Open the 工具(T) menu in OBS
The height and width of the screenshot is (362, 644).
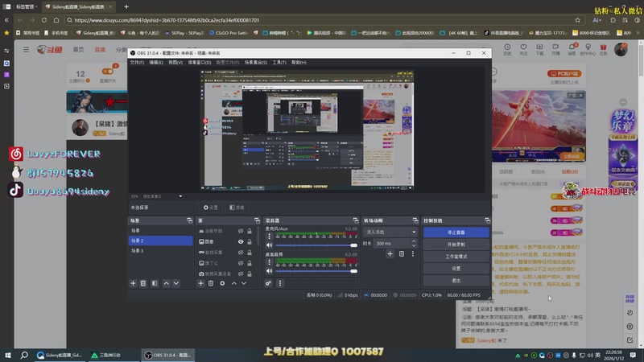point(279,62)
